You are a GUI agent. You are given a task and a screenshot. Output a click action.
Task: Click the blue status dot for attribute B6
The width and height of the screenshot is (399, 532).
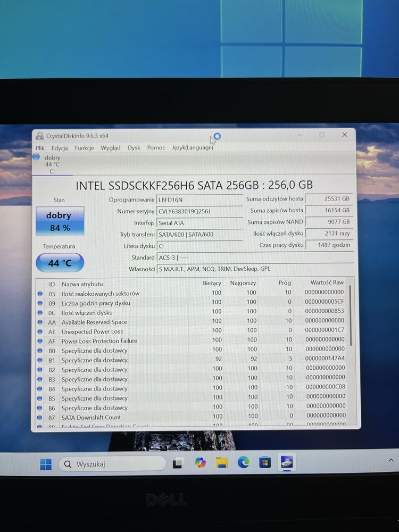click(x=40, y=408)
